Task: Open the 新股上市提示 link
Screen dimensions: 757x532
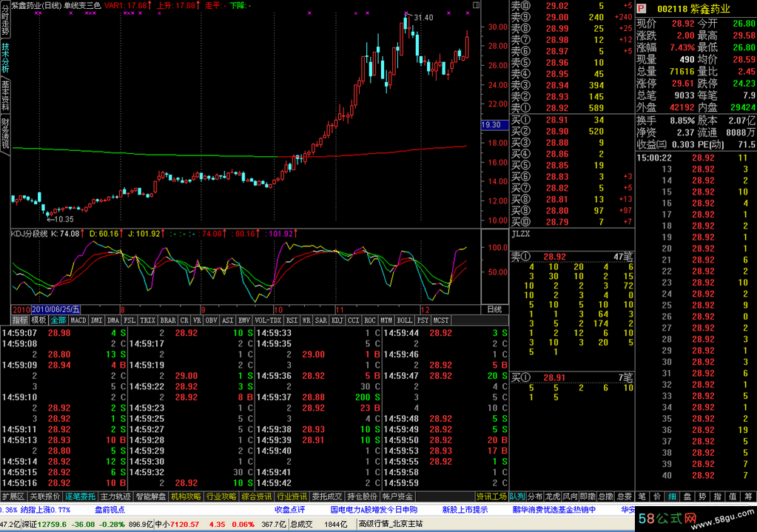Action: 465,510
